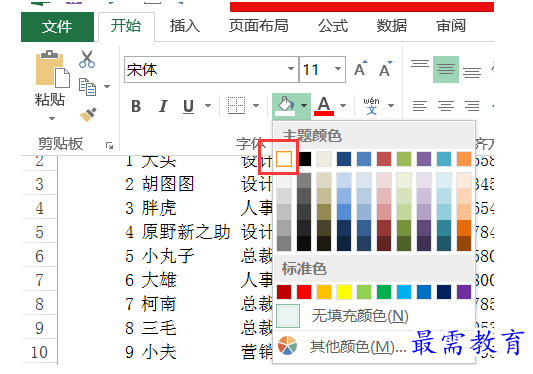Expand the Font Color dropdown arrow
The height and width of the screenshot is (374, 533).
click(343, 106)
